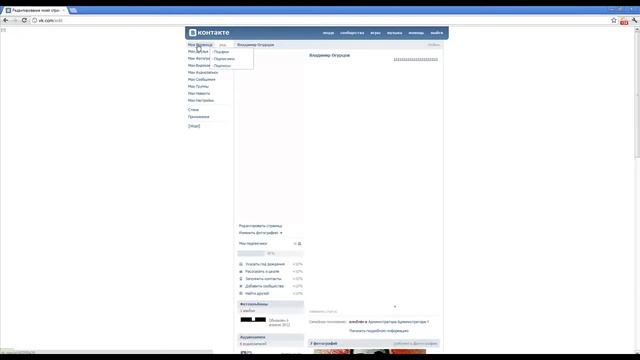Click the profile completion progress bar

coord(271,253)
